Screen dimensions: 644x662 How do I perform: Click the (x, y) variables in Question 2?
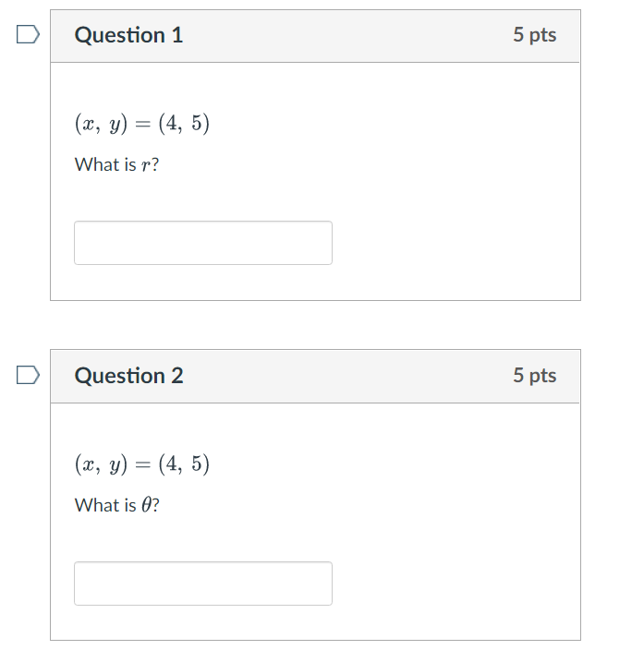click(x=101, y=464)
